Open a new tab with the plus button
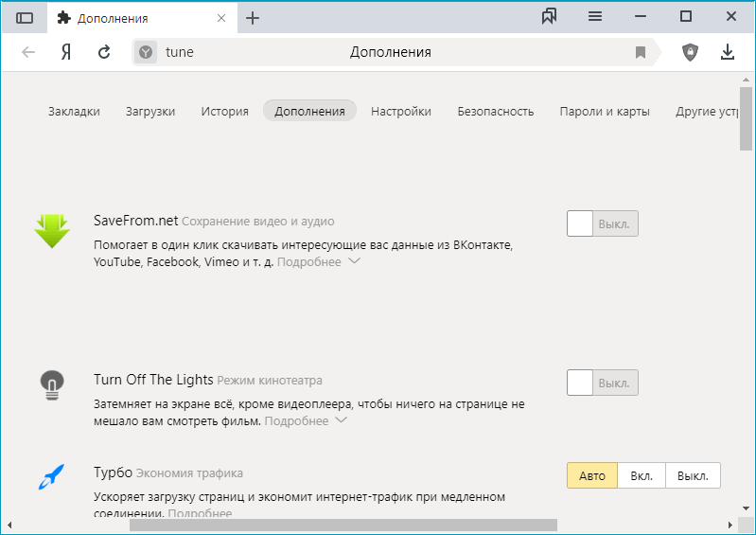 click(253, 18)
